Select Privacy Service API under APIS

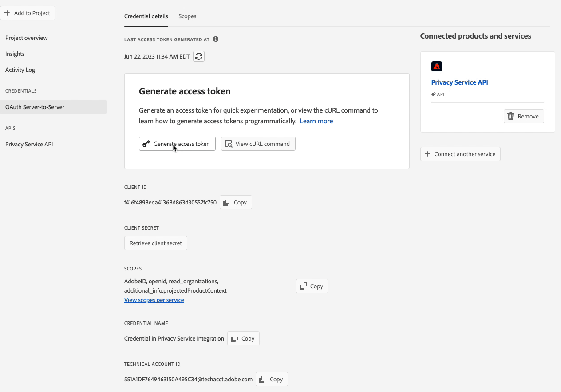[x=29, y=144]
